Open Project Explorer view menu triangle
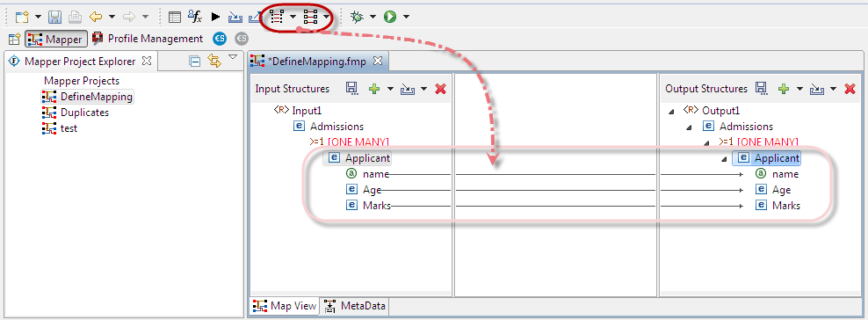The height and width of the screenshot is (320, 868). point(233,57)
